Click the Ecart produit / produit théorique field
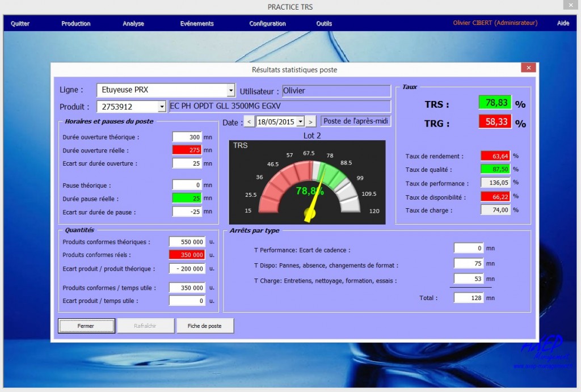 187,269
